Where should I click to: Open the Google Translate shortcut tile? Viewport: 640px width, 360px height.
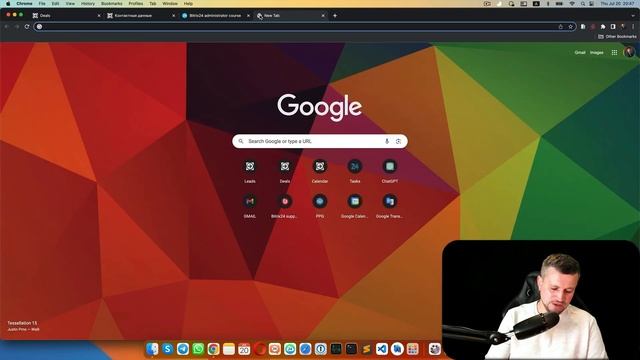click(390, 206)
